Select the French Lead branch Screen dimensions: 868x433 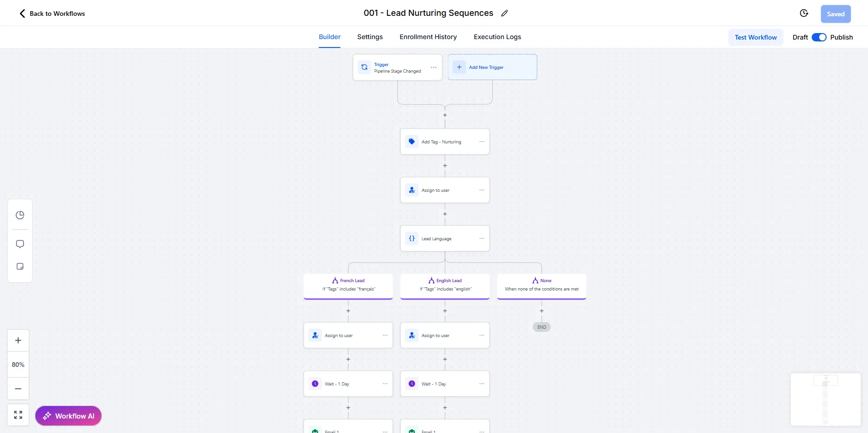[348, 286]
